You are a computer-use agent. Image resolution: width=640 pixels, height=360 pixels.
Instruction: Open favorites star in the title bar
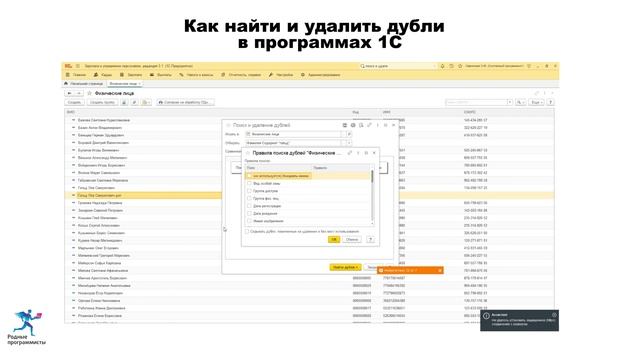click(x=460, y=66)
